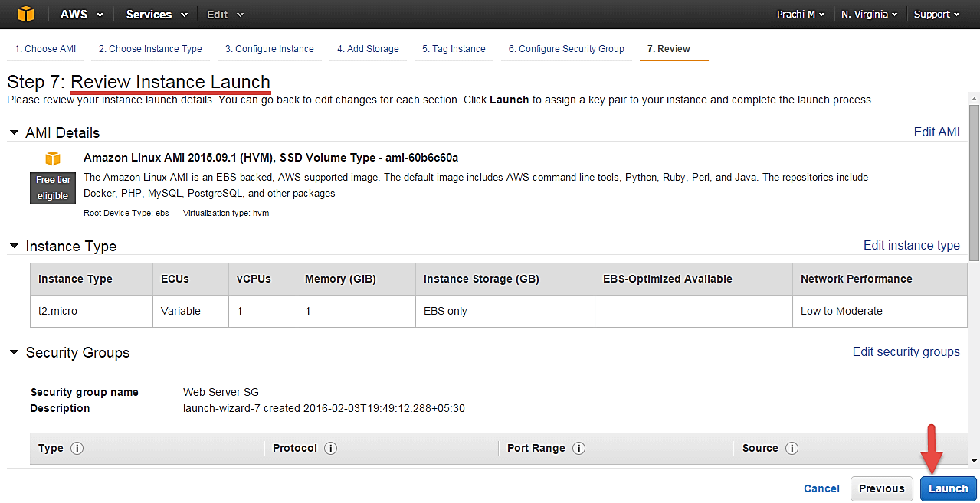Click the Edit AMI link
This screenshot has width=980, height=503.
click(x=936, y=132)
